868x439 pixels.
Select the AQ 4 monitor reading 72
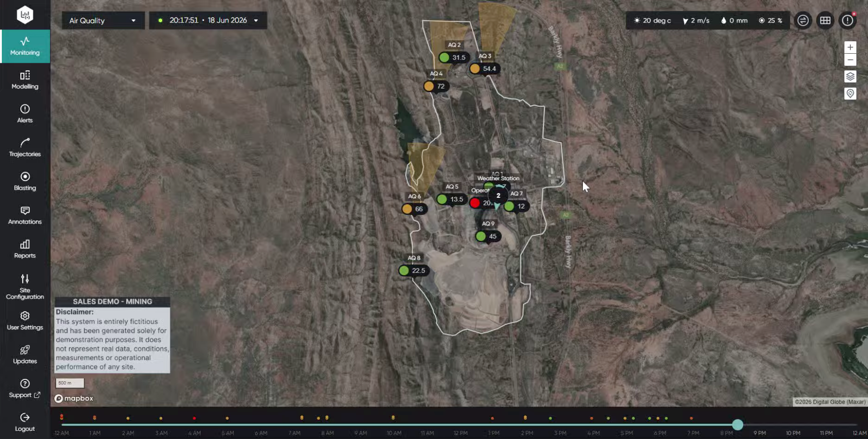[436, 86]
